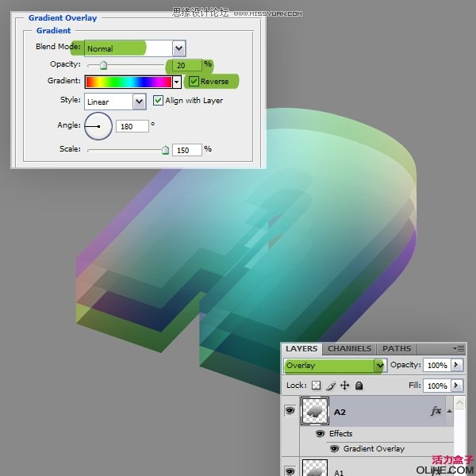Toggle visibility of Gradient Overlay effect
The height and width of the screenshot is (476, 476).
[x=334, y=449]
